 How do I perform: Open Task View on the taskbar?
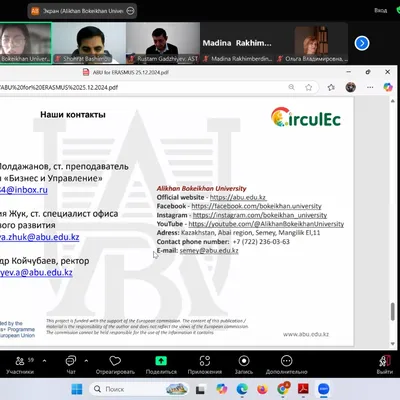point(200,389)
